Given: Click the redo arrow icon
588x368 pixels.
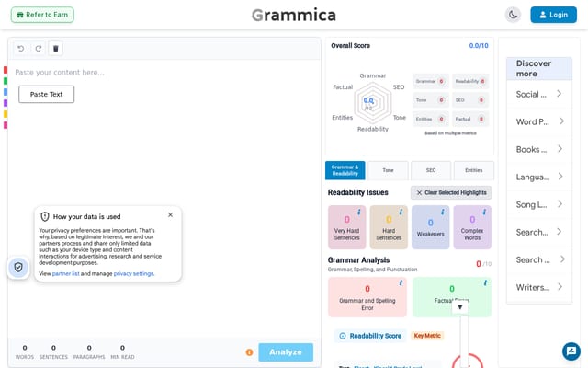Looking at the screenshot, I should click(39, 49).
